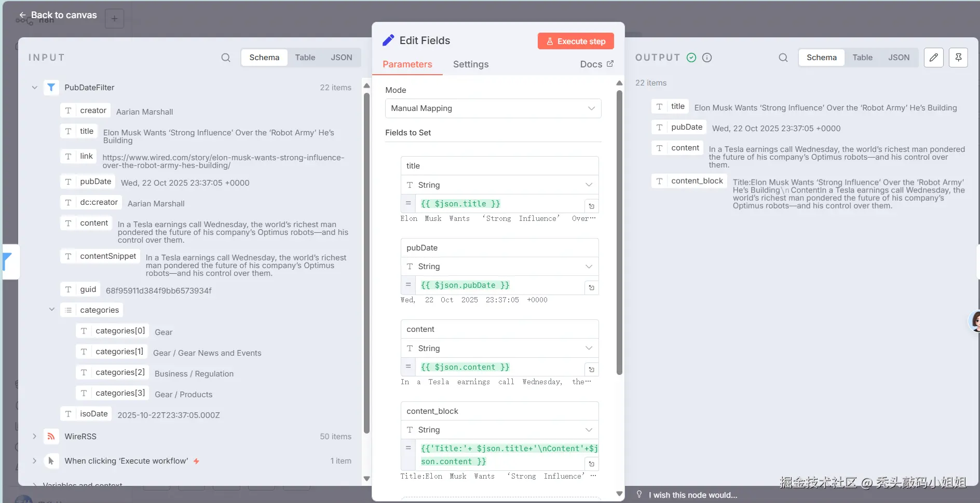Expand the 'Execute workflow' trigger node
This screenshot has height=503, width=980.
(x=34, y=461)
